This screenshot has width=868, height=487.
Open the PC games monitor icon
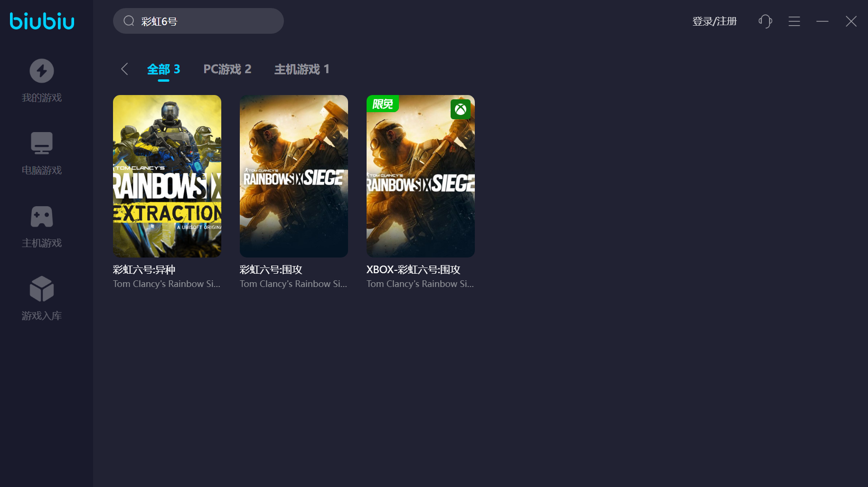tap(42, 143)
